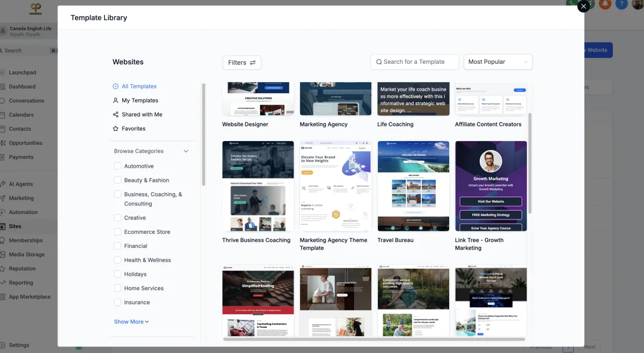This screenshot has height=353, width=644.
Task: Enable the Beauty & Fashion checkbox
Action: point(118,180)
